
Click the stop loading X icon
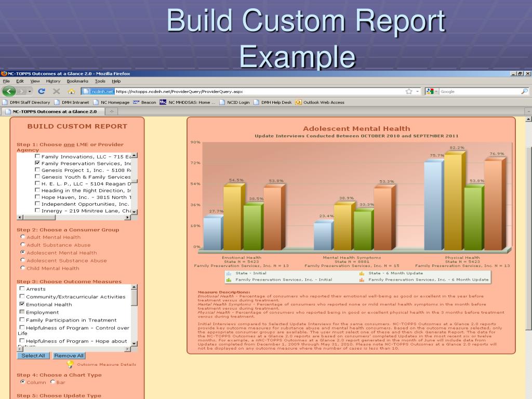[x=56, y=91]
